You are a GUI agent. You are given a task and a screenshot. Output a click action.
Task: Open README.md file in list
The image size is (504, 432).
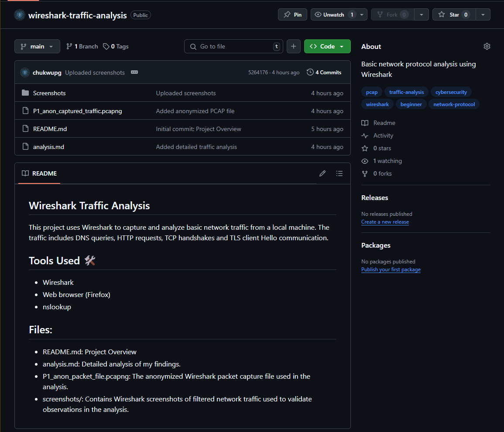(x=50, y=129)
